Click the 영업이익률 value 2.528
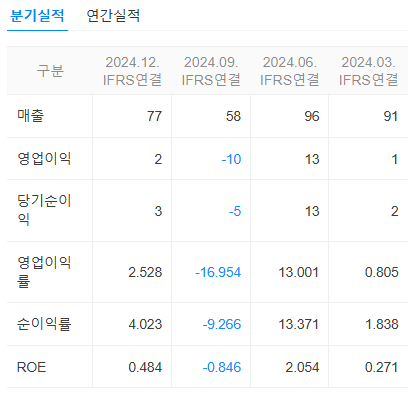 coord(145,272)
